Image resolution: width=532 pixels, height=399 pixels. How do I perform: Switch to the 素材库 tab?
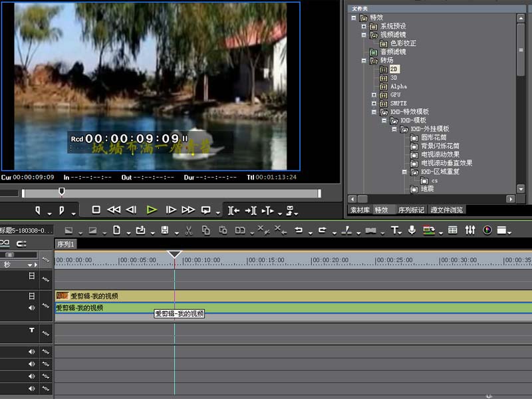[360, 210]
